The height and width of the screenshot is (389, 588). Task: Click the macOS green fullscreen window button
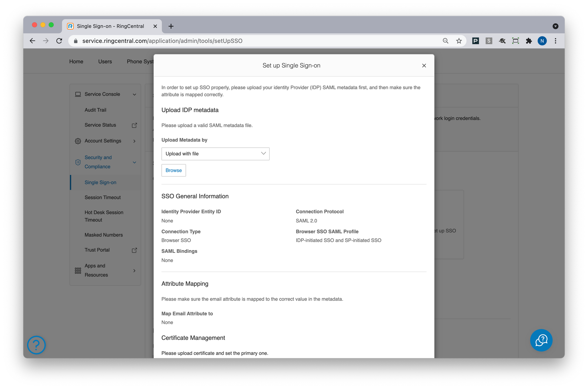(x=51, y=25)
